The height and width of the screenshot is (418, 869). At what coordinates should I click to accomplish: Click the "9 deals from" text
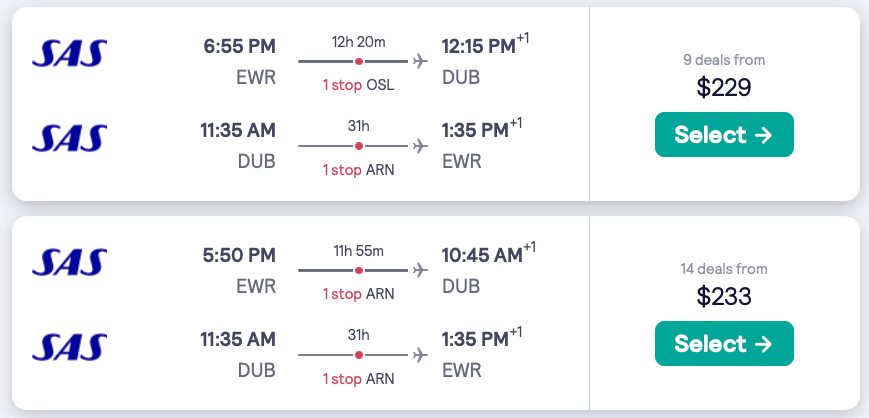tap(724, 60)
